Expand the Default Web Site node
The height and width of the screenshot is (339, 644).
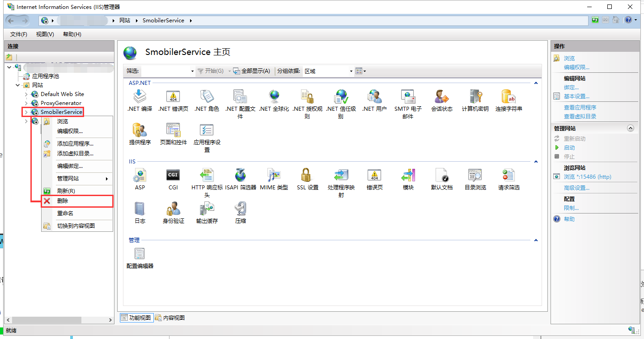pos(26,94)
